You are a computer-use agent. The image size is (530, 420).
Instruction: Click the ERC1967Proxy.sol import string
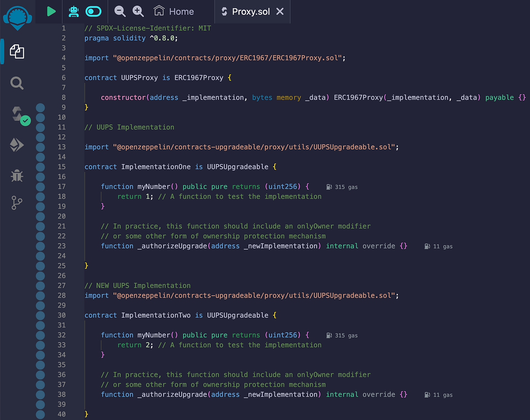point(227,58)
